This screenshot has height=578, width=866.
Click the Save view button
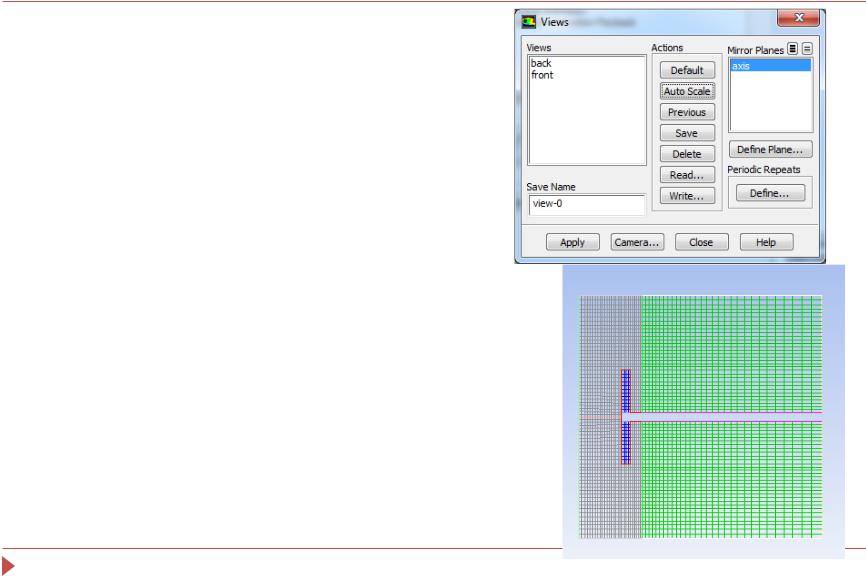pyautogui.click(x=687, y=133)
